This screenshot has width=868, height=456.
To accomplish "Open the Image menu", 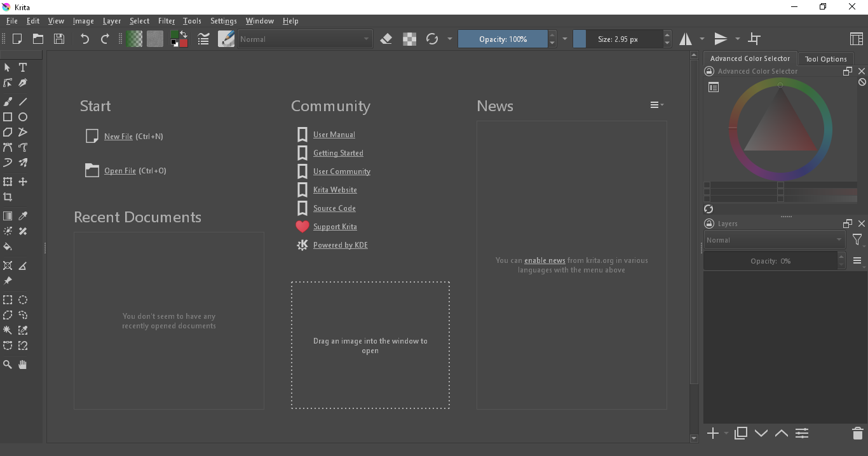I will pyautogui.click(x=83, y=21).
